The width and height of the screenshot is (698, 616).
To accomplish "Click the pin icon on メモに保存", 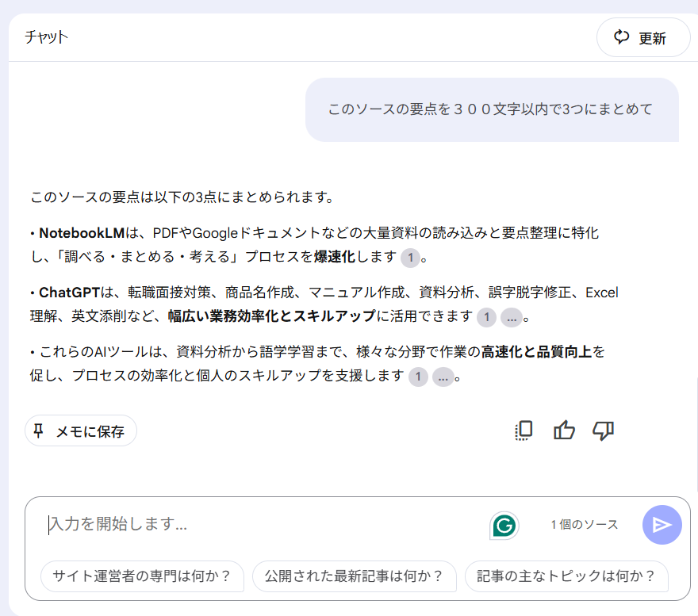I will 39,430.
